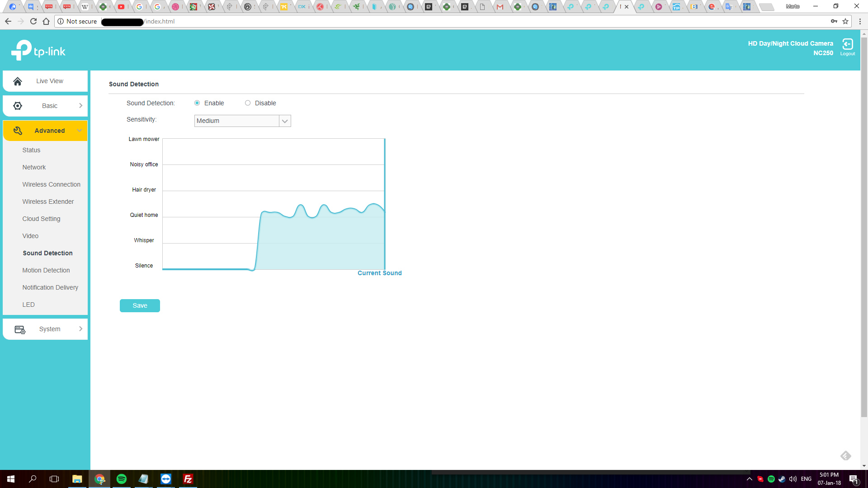868x488 pixels.
Task: Open Spotify from the taskbar
Action: coord(121,479)
